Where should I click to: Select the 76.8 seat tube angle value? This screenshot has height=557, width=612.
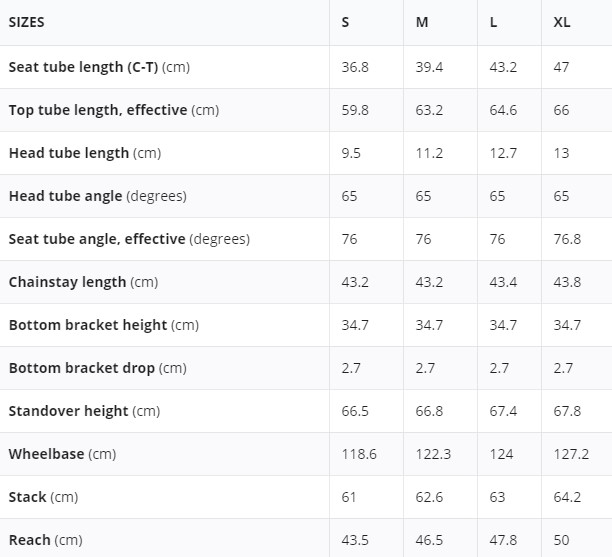click(x=567, y=239)
